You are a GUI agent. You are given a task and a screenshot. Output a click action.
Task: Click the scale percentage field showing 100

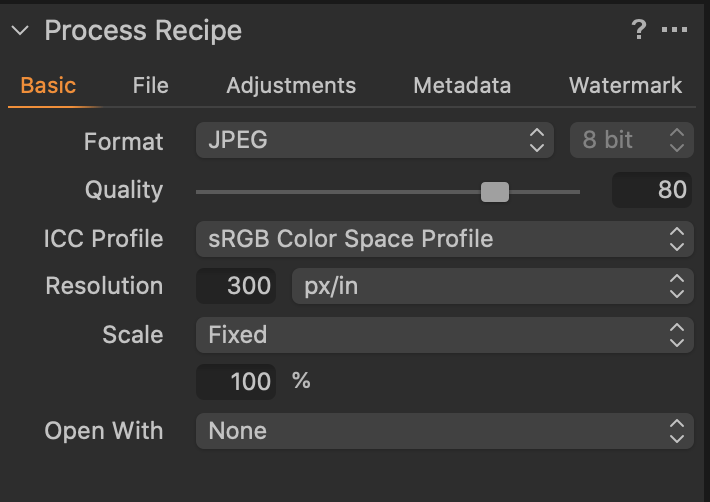click(237, 382)
